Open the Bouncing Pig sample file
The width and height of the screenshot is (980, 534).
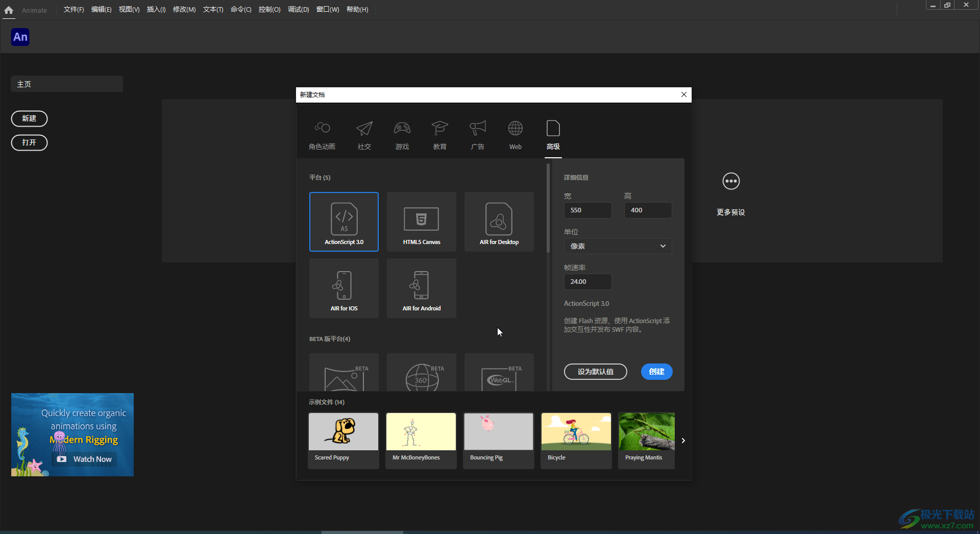tap(499, 440)
